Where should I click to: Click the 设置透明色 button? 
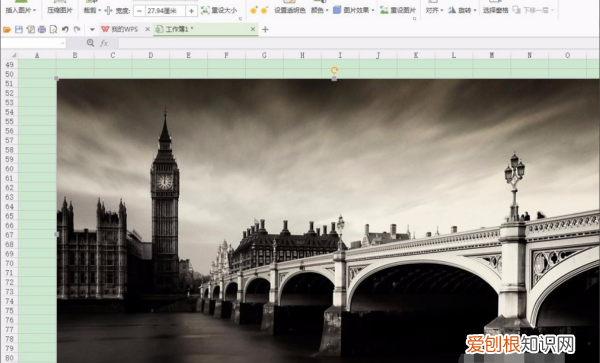pos(290,10)
